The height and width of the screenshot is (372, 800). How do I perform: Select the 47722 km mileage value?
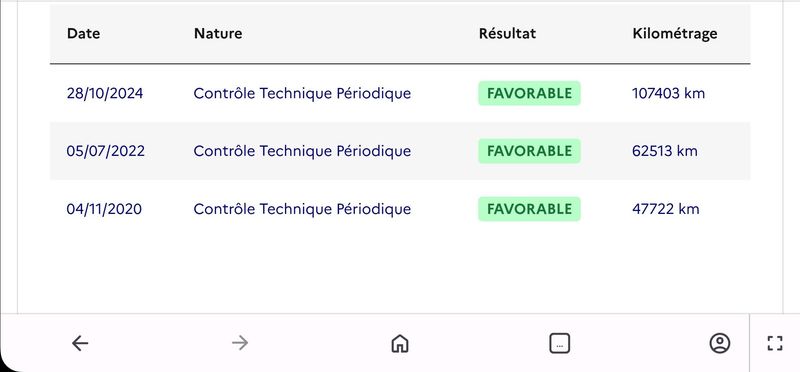tap(665, 209)
